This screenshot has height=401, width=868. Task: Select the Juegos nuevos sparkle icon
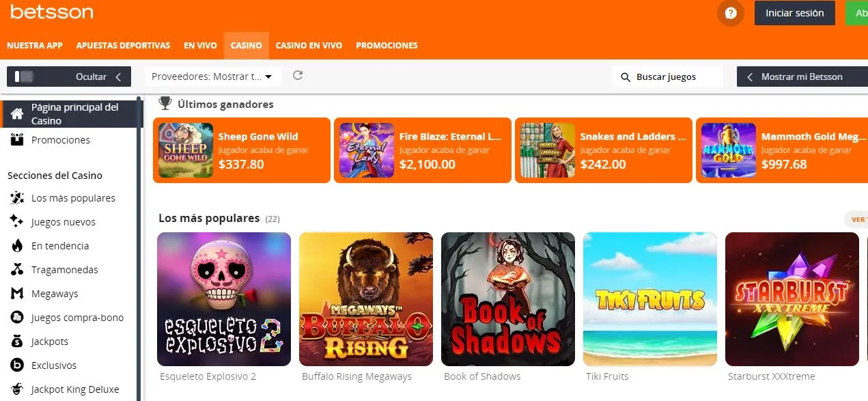[16, 221]
